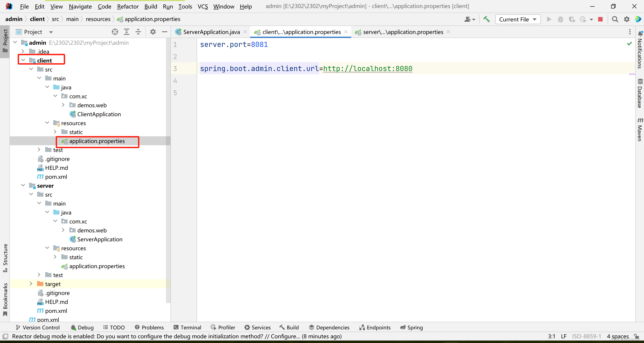
Task: Click the red Stop button in the toolbar
Action: click(x=600, y=19)
